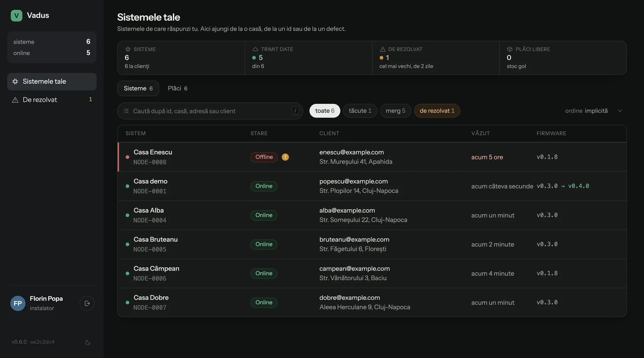The width and height of the screenshot is (644, 358).
Task: Open the Casa Alba system row
Action: pyautogui.click(x=372, y=215)
